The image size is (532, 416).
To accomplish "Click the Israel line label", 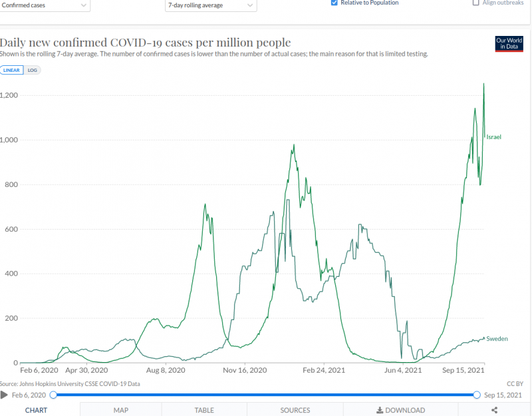I will tap(493, 137).
